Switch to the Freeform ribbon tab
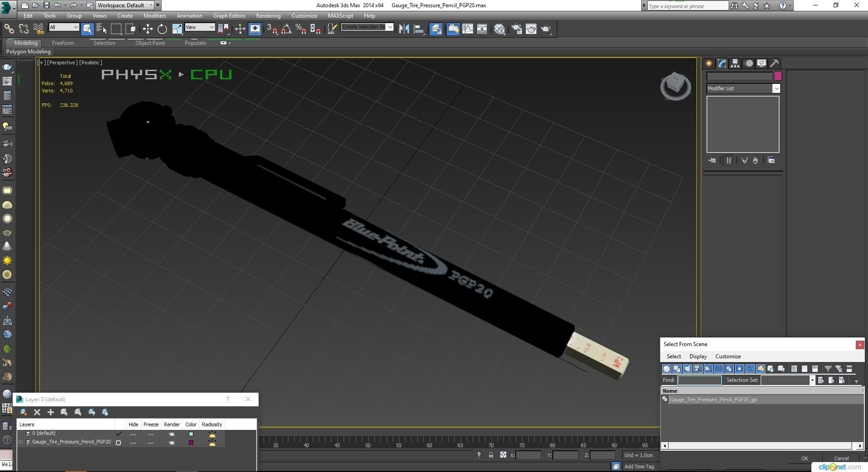Viewport: 868px width, 472px height. pyautogui.click(x=62, y=43)
